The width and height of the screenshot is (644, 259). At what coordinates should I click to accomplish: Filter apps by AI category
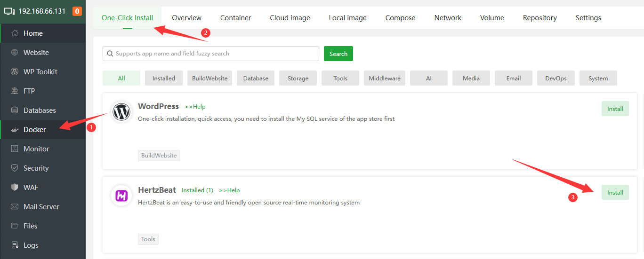428,78
